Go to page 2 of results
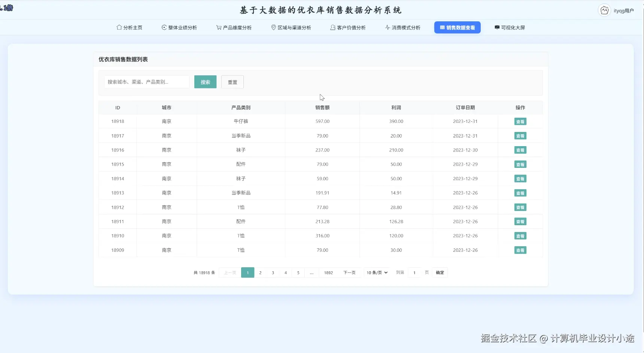Viewport: 644px width, 353px height. [x=260, y=272]
